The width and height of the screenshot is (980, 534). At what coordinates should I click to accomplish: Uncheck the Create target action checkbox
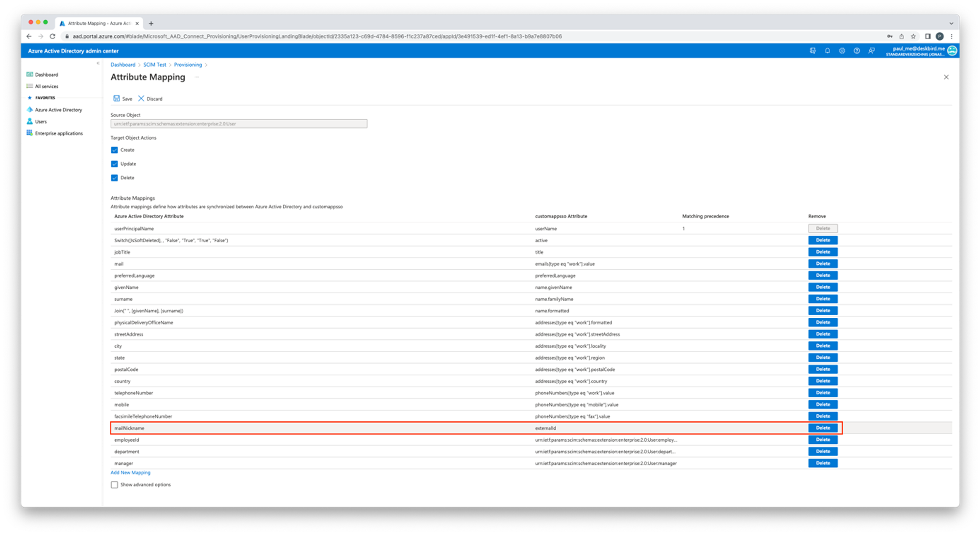click(x=115, y=150)
